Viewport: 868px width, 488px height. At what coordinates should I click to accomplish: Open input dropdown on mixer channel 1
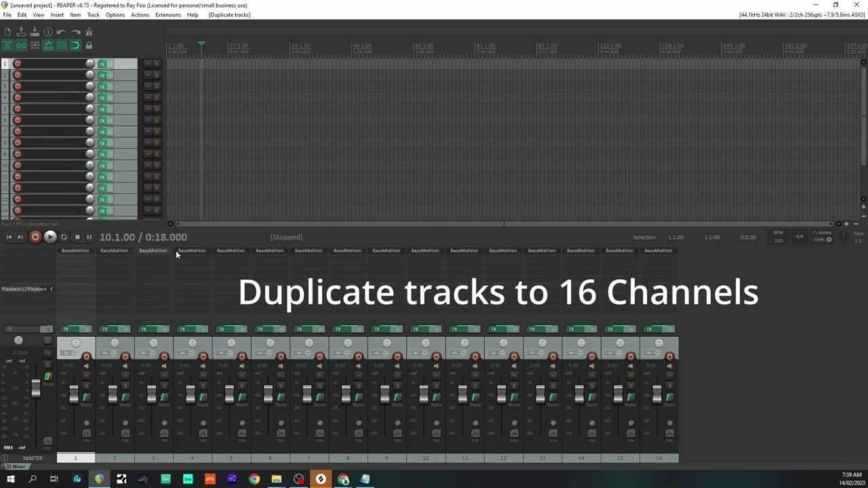click(68, 352)
